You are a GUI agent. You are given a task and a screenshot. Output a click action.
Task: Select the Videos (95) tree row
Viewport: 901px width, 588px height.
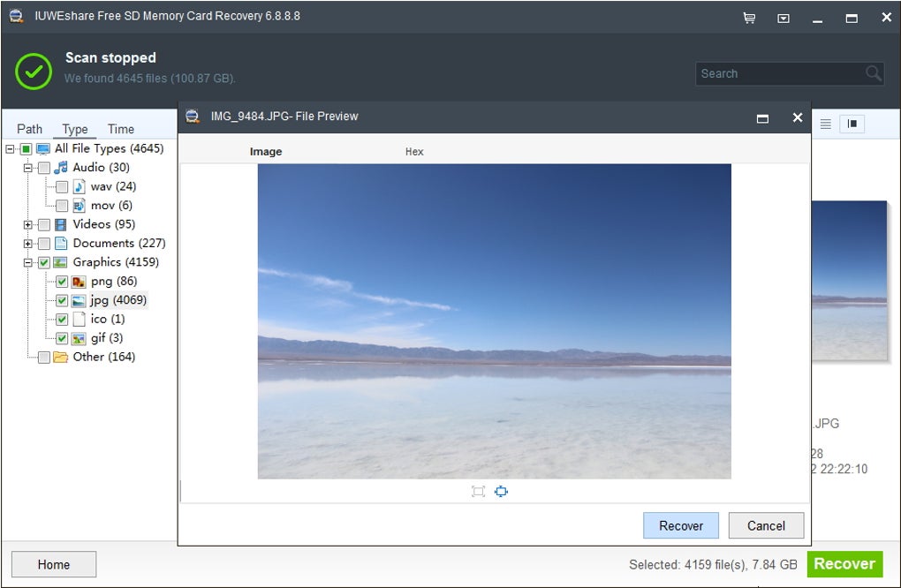103,224
